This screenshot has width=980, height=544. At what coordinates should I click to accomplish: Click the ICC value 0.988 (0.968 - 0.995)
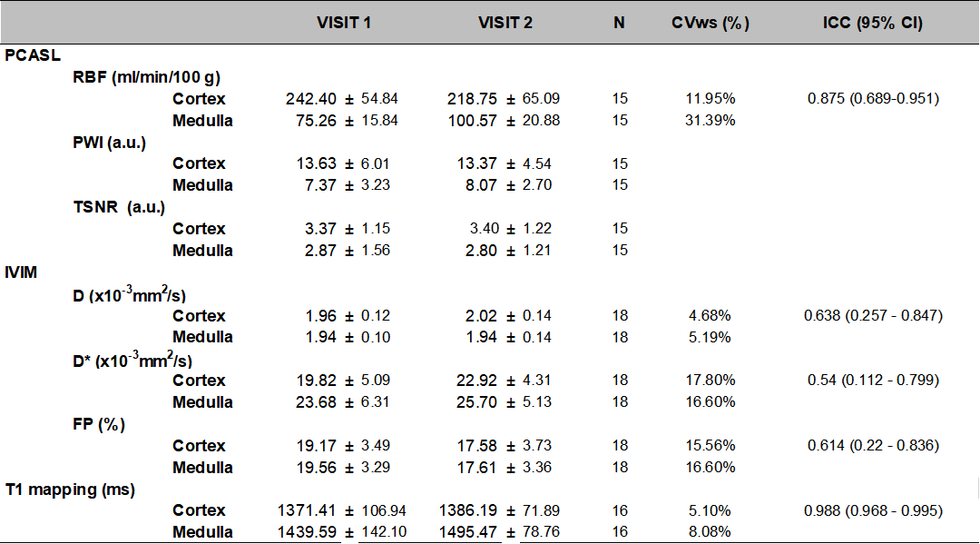tap(873, 511)
